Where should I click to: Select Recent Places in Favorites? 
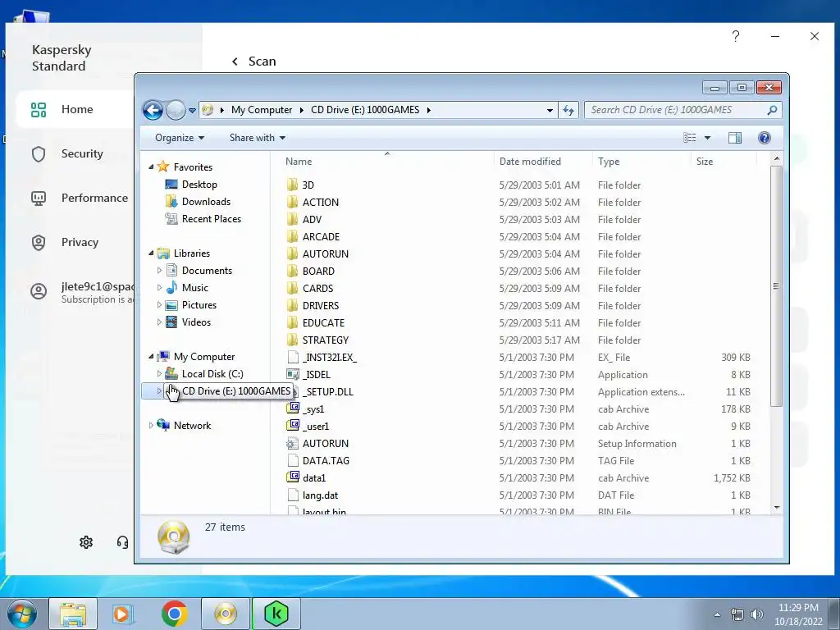coord(211,218)
